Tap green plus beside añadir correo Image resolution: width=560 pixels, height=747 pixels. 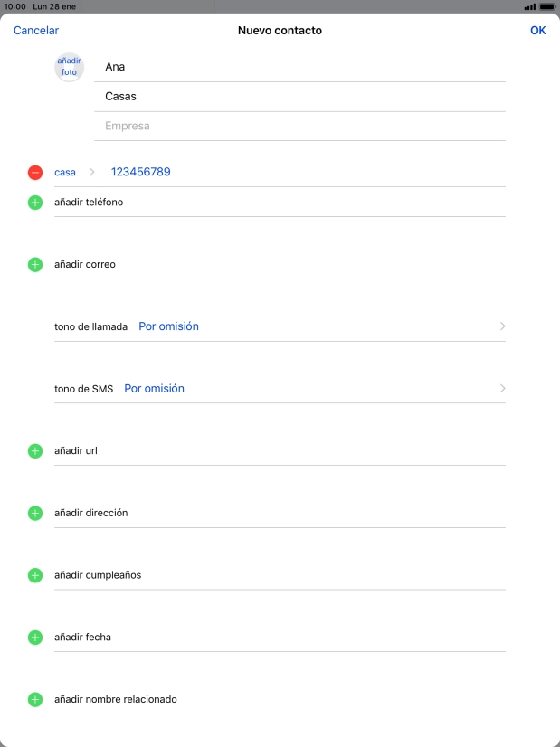(35, 265)
